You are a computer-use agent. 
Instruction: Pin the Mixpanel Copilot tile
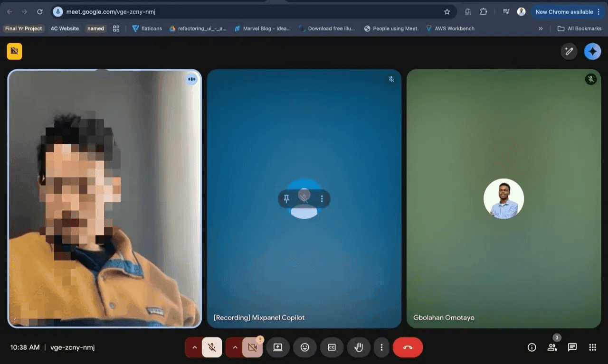(x=286, y=199)
